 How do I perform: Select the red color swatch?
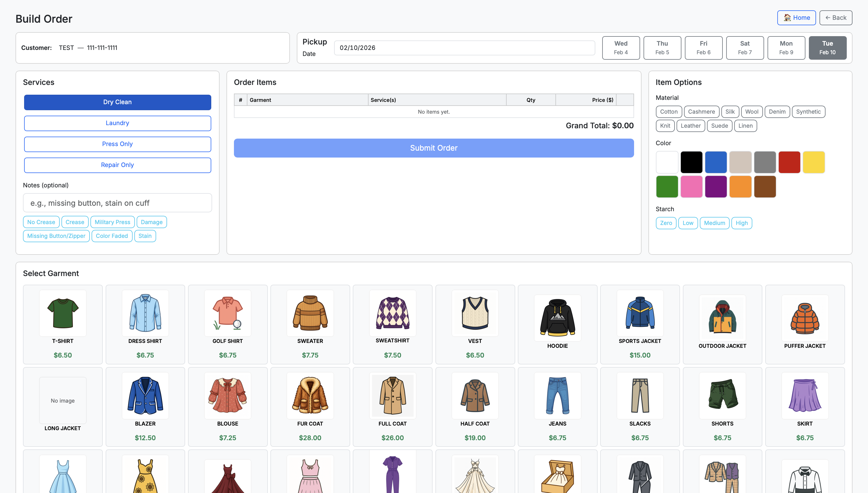[789, 162]
